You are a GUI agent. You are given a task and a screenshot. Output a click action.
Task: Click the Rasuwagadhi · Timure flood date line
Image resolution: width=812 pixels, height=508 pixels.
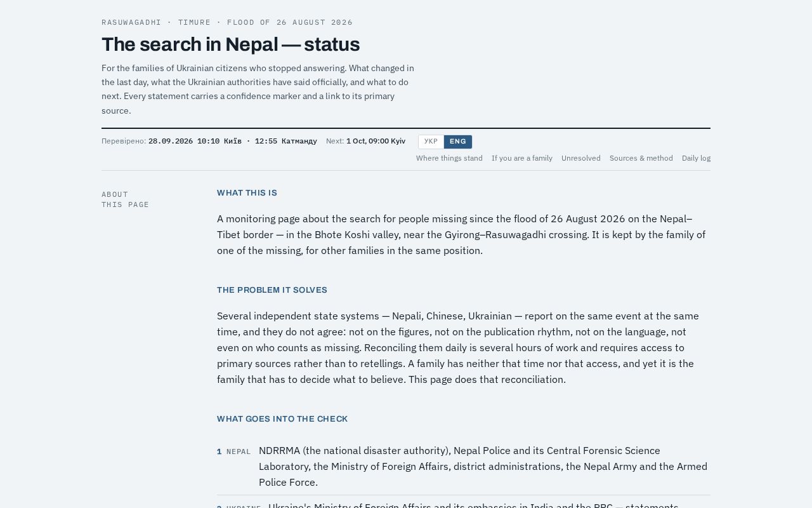click(x=227, y=22)
